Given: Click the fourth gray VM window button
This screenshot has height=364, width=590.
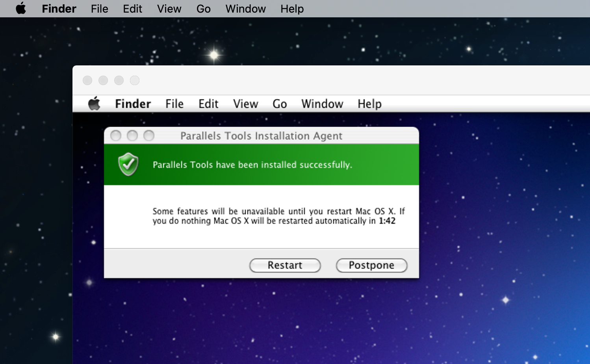Looking at the screenshot, I should (x=135, y=80).
